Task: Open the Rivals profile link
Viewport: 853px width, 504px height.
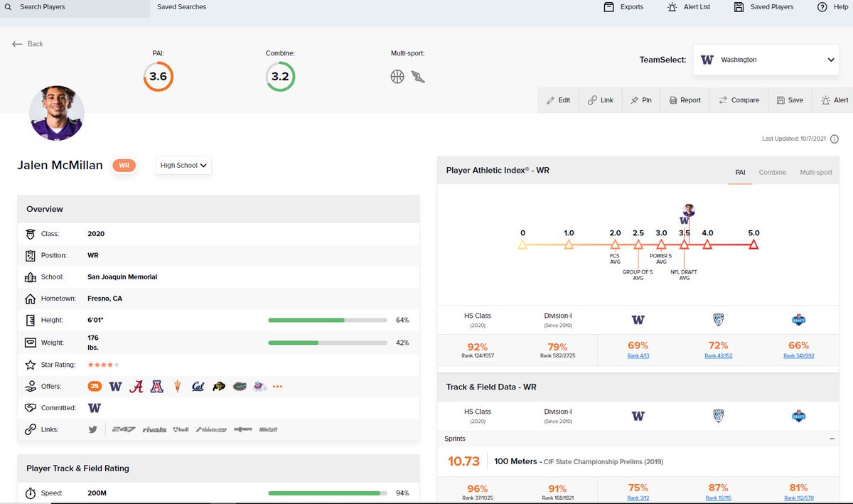Action: (x=154, y=429)
